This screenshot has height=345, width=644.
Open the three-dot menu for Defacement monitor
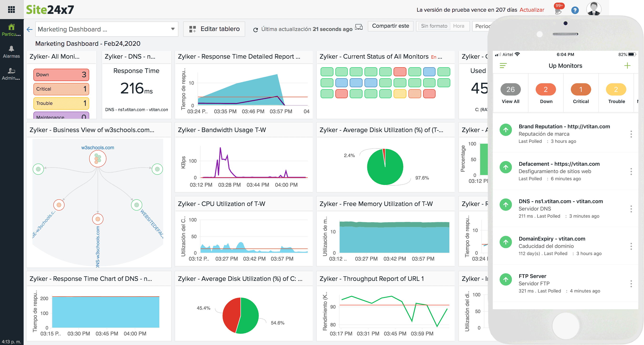pyautogui.click(x=631, y=171)
